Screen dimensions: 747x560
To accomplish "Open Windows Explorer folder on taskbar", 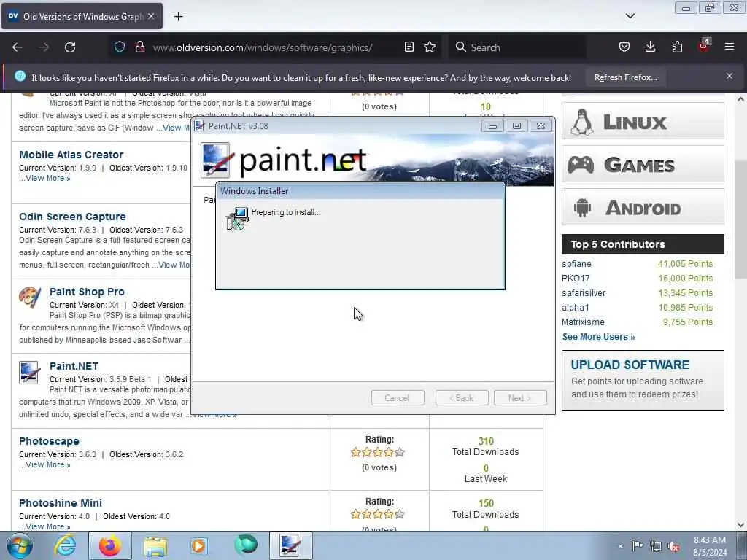I will click(155, 545).
